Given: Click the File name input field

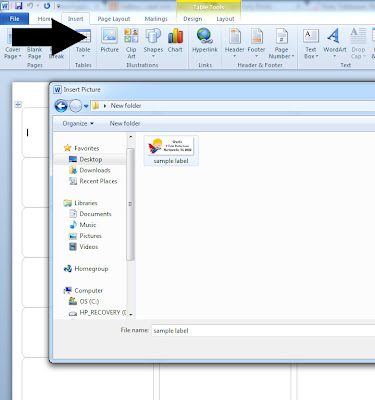Looking at the screenshot, I should tap(263, 331).
